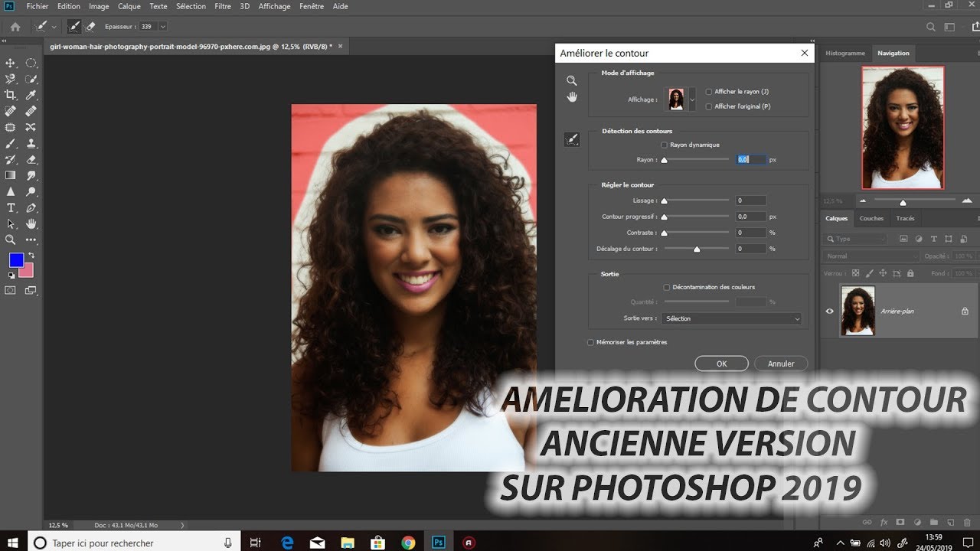Hide the Arrière-plan layer via eye icon
Screen dimensions: 980x551
[829, 311]
